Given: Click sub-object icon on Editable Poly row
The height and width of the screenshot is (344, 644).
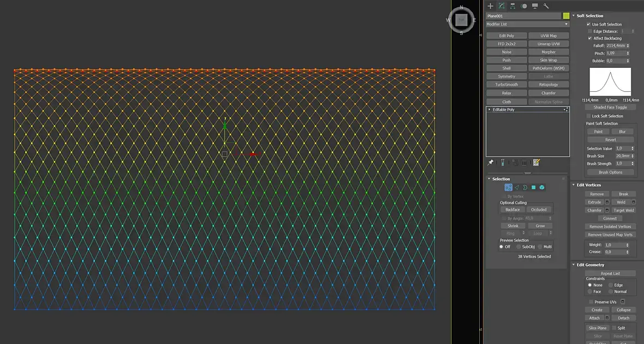Looking at the screenshot, I should click(565, 110).
